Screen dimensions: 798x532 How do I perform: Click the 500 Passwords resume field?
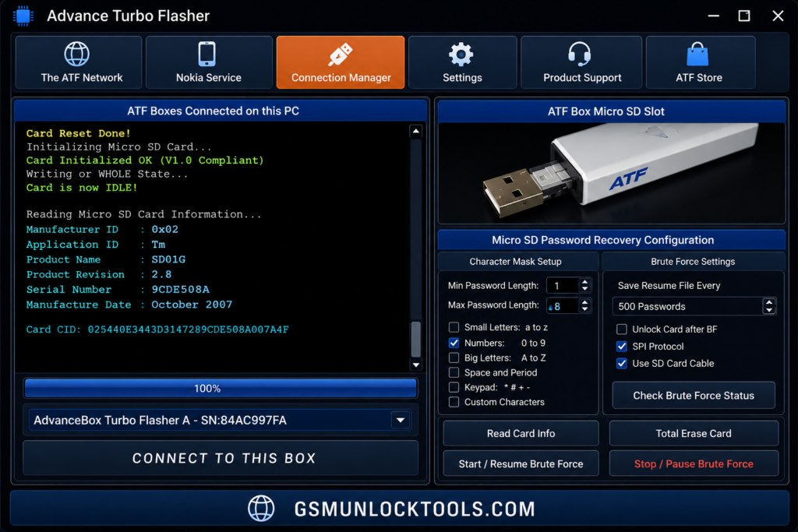[687, 306]
